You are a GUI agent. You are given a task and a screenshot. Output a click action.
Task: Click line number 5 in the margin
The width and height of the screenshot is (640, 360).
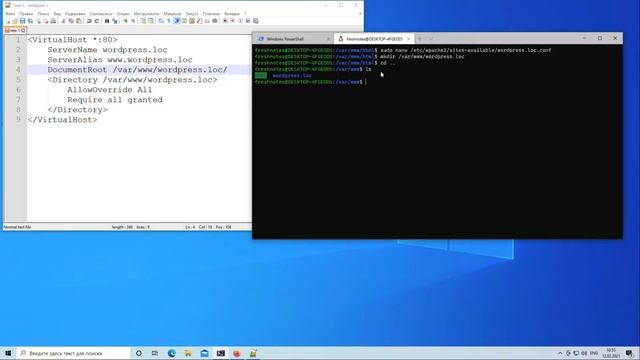pos(18,80)
